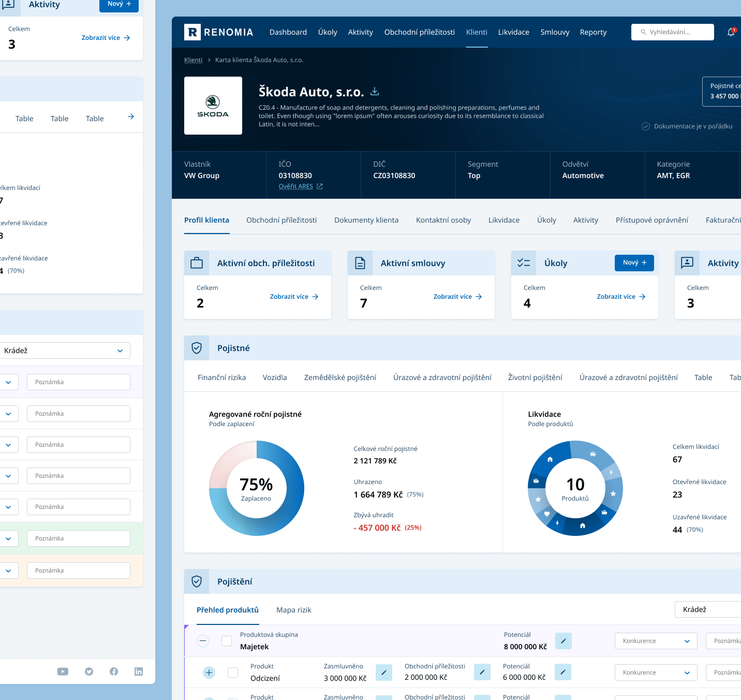Click the shield icon beside Pojistné

(197, 348)
